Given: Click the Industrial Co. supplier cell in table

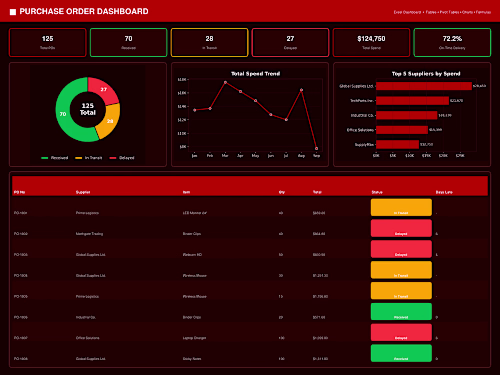Looking at the screenshot, I should click(x=86, y=317).
